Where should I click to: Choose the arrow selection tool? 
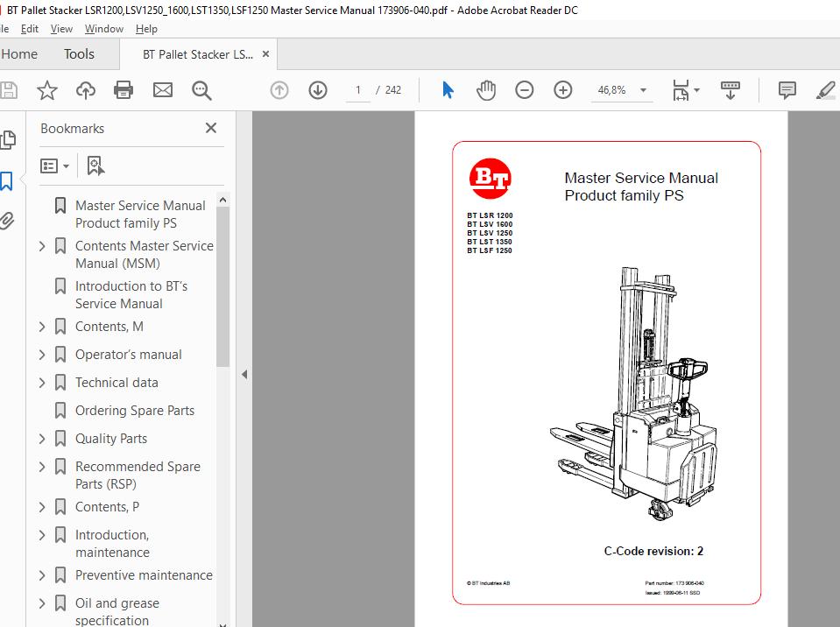tap(448, 90)
